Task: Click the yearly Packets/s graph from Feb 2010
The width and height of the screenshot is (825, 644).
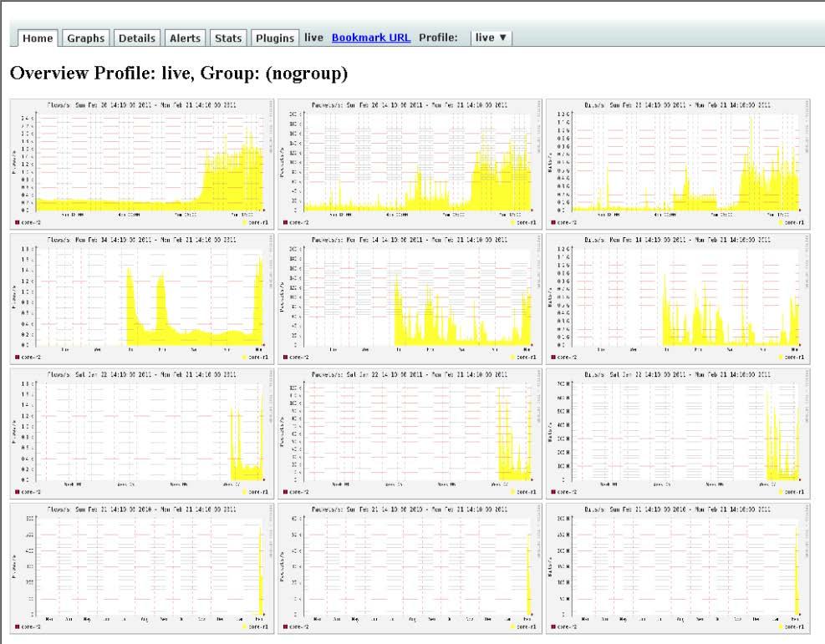Action: tap(410, 568)
